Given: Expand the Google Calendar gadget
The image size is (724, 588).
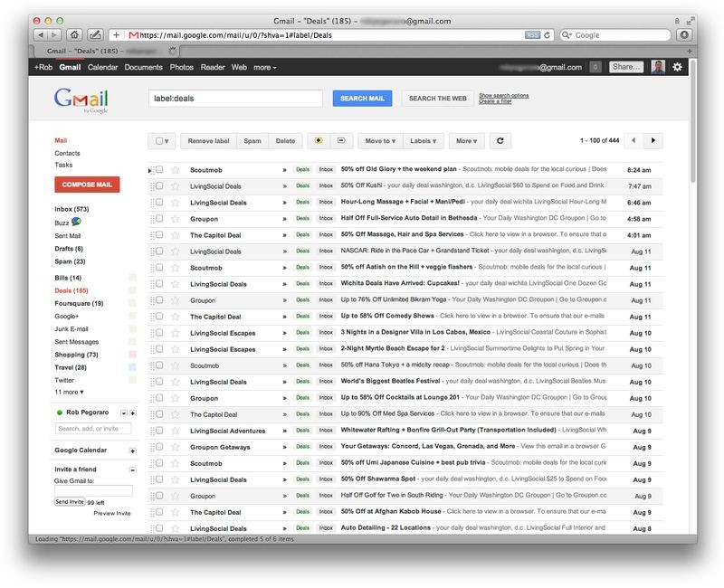Looking at the screenshot, I should coord(132,450).
